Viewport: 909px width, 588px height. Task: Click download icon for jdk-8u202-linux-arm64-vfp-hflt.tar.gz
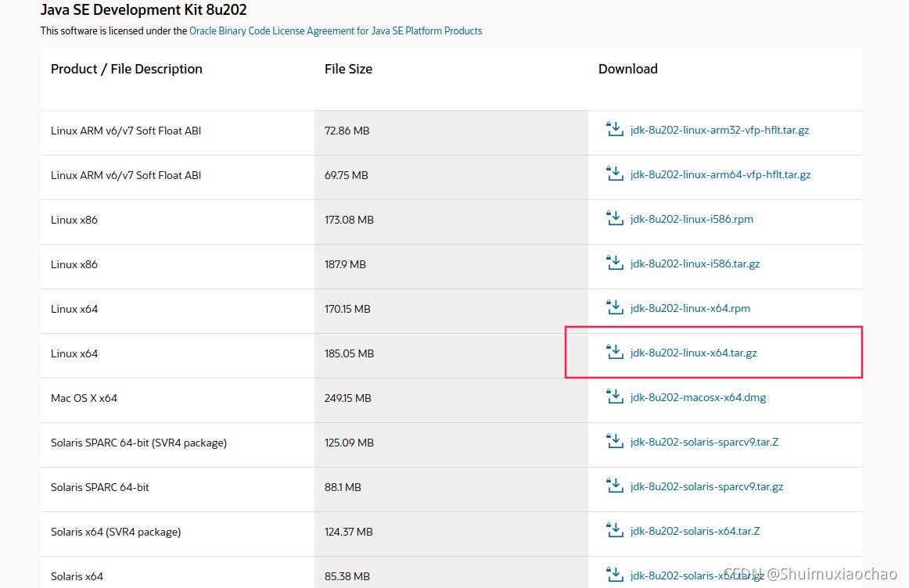[x=615, y=174]
